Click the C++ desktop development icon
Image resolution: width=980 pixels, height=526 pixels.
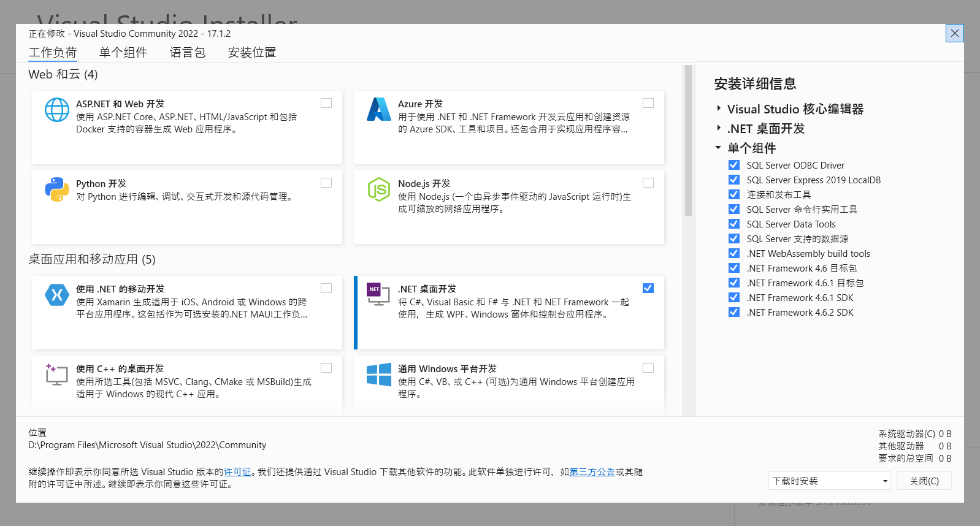[x=56, y=374]
